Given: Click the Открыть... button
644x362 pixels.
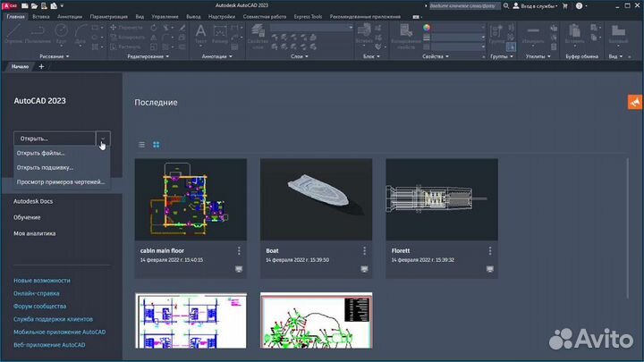Looking at the screenshot, I should tap(55, 139).
